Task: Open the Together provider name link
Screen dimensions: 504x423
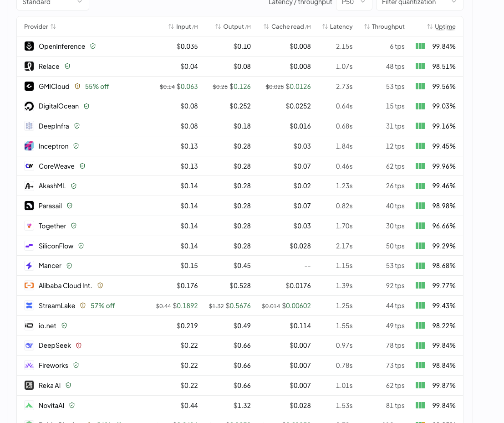Action: (52, 226)
